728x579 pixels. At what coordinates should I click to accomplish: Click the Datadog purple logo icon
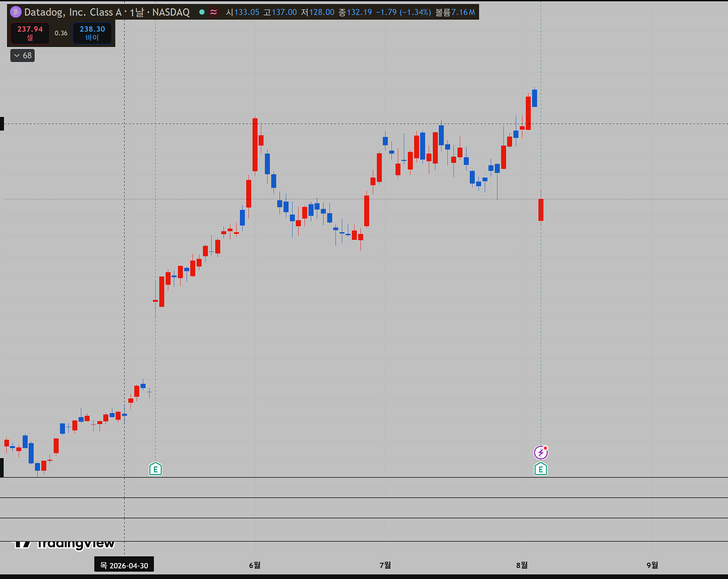[x=16, y=12]
